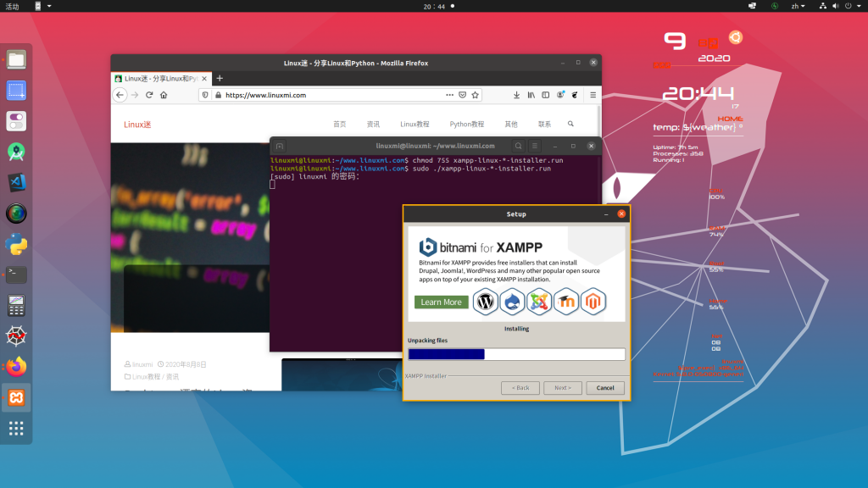Bookmark this page with star
Viewport: 868px width, 488px height.
(x=475, y=95)
